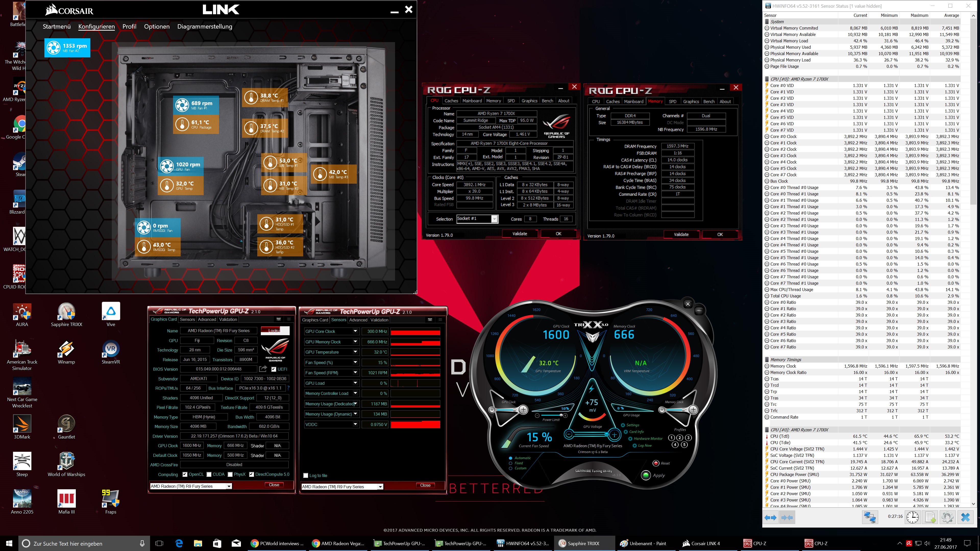Toggle UEFI checkbox in GPU-Z
The width and height of the screenshot is (980, 551).
(x=274, y=369)
